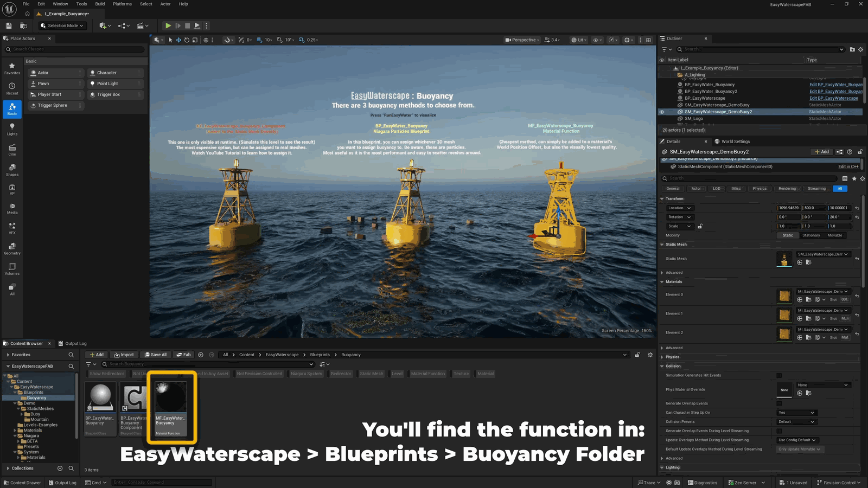This screenshot has width=868, height=488.
Task: Toggle Simulation Generates Hit Events checkbox
Action: (779, 375)
